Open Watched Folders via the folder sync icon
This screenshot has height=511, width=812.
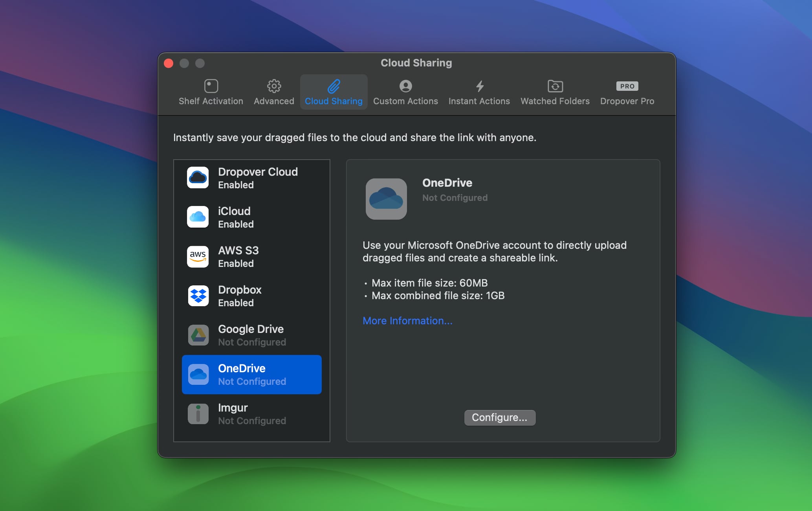tap(554, 86)
